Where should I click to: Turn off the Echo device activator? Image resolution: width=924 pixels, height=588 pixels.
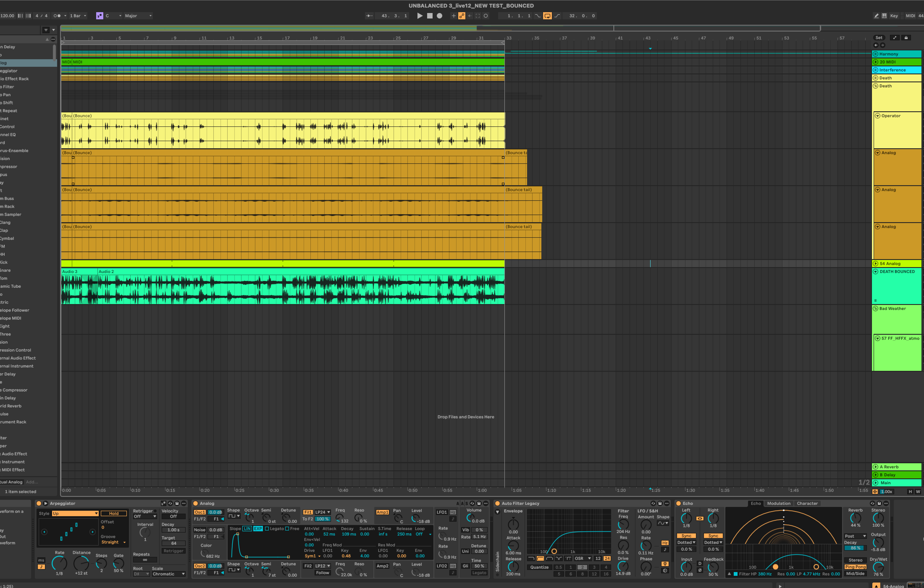tap(679, 503)
